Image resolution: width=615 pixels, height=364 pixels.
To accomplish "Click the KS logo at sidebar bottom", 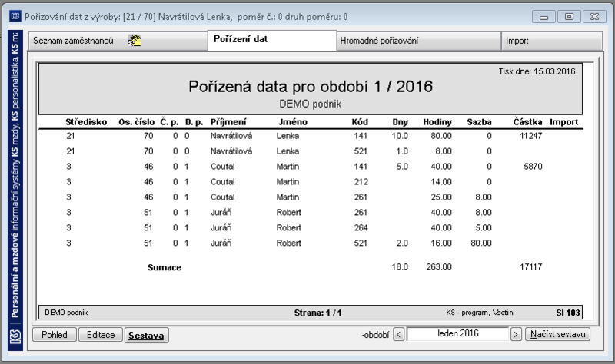I will [15, 337].
